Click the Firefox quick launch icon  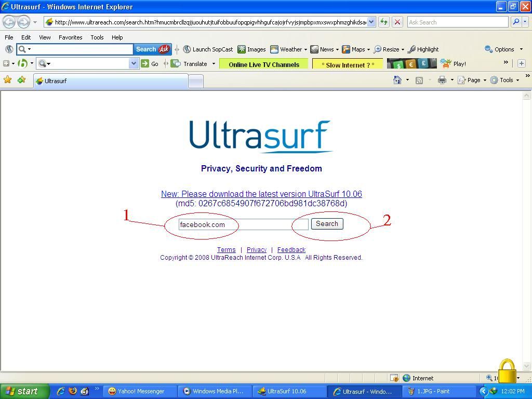click(73, 391)
